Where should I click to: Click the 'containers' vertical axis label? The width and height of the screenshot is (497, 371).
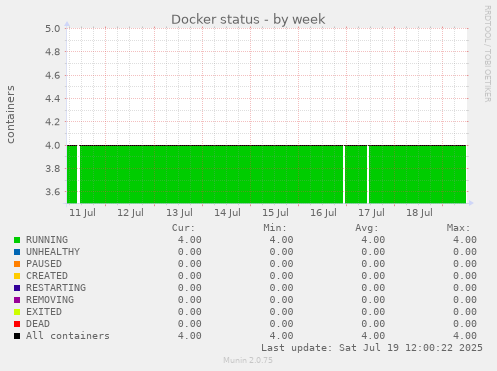pos(11,114)
